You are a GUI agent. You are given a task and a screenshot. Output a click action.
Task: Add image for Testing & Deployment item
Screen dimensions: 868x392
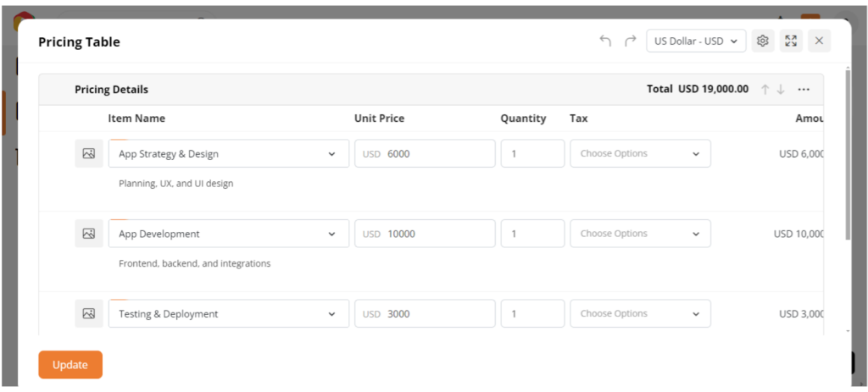click(x=89, y=313)
